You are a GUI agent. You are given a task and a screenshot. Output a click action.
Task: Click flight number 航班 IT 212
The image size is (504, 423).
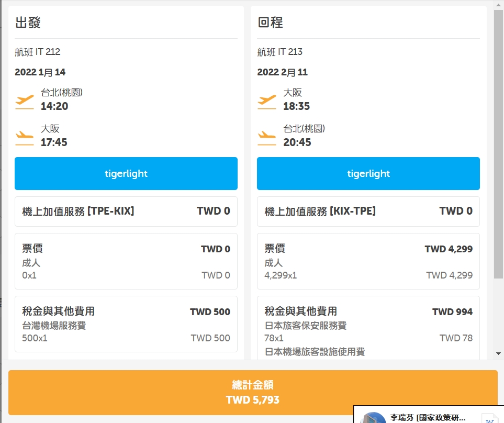point(38,52)
